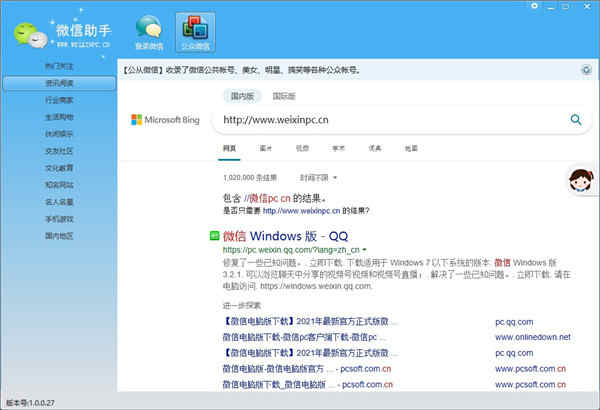This screenshot has width=600, height=410.
Task: Select the 地图 search tab
Action: pos(411,148)
